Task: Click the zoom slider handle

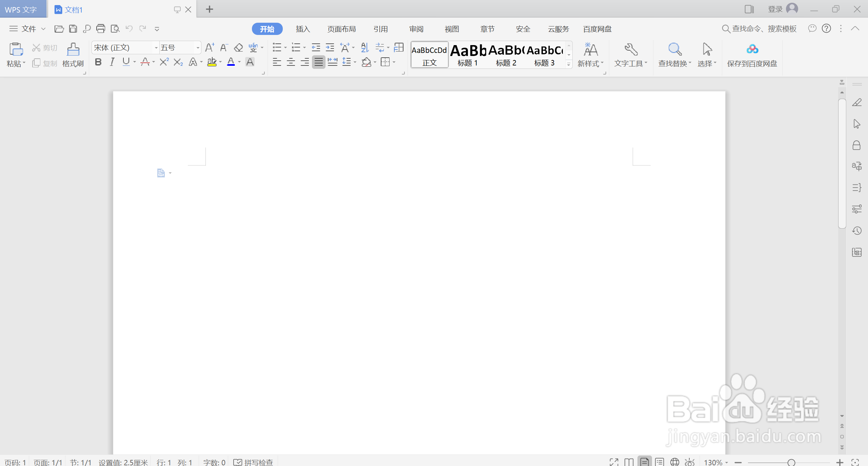Action: pos(791,462)
